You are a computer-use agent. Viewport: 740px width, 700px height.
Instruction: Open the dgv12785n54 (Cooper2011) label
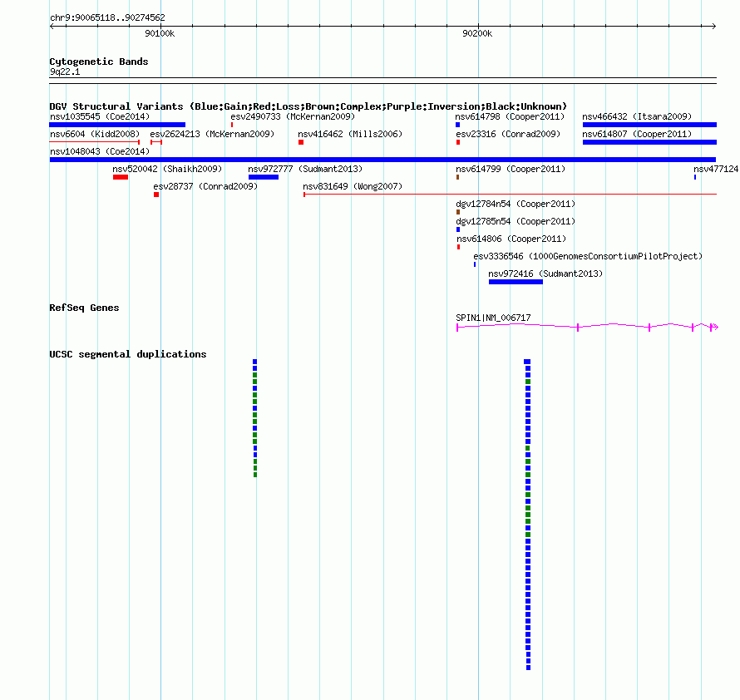point(516,221)
